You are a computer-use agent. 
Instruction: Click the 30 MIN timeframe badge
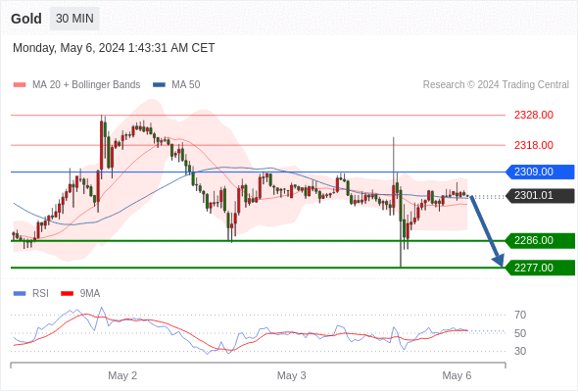click(74, 19)
